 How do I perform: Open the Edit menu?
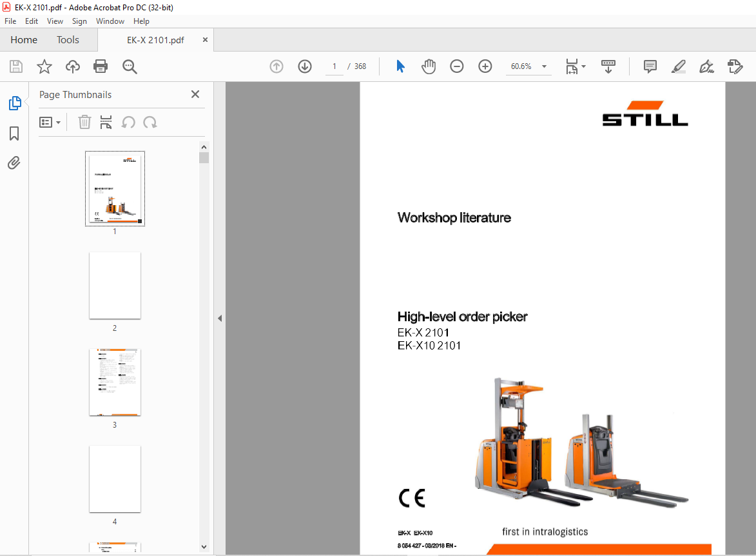click(32, 21)
